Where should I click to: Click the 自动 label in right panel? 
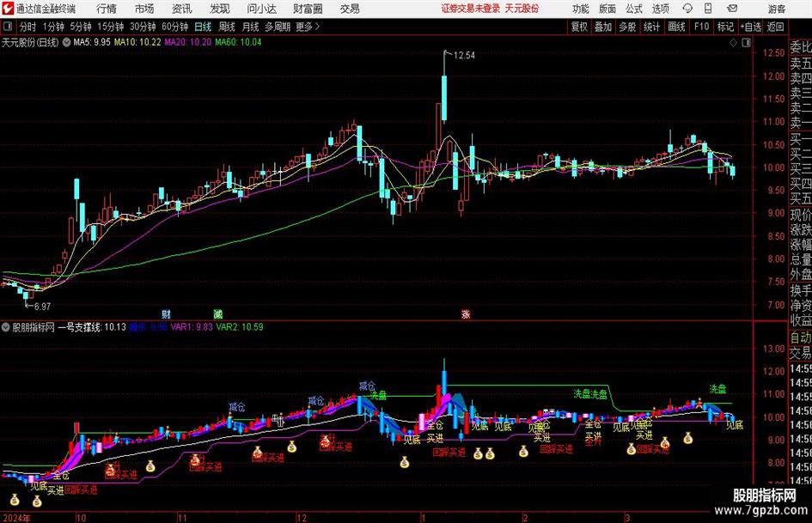point(801,338)
